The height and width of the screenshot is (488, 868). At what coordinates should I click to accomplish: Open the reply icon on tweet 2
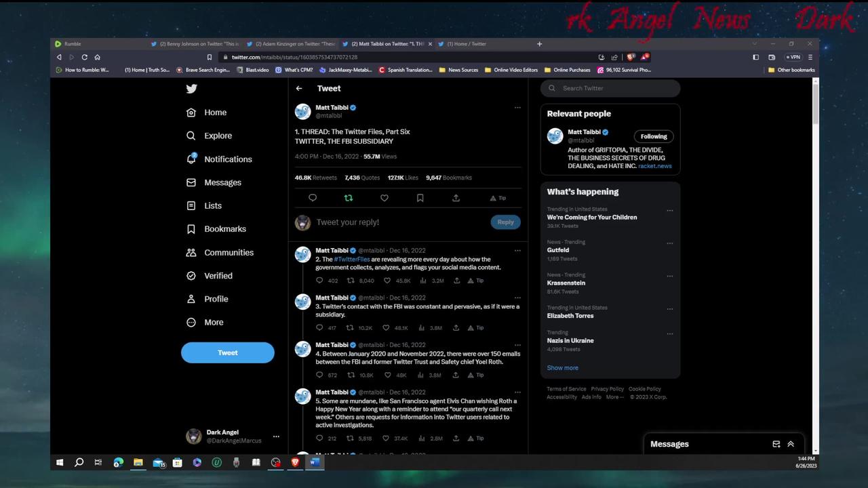[319, 280]
